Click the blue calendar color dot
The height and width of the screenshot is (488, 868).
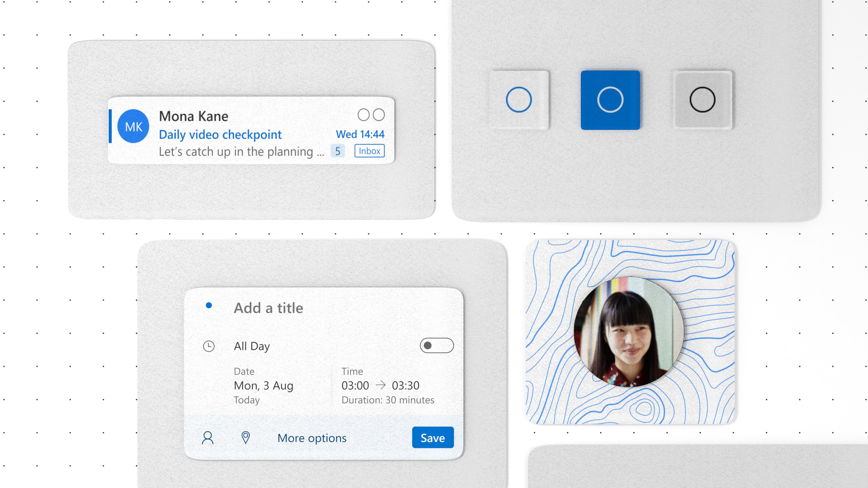click(x=209, y=305)
